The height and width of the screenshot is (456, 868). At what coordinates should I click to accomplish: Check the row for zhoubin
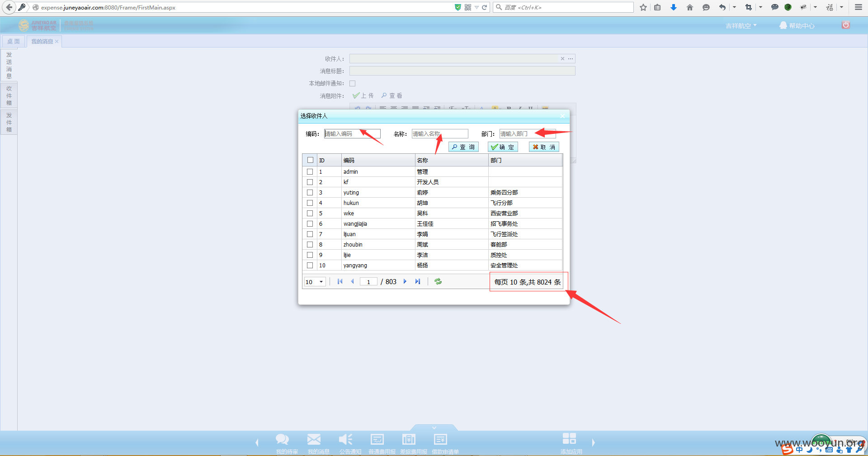(310, 245)
